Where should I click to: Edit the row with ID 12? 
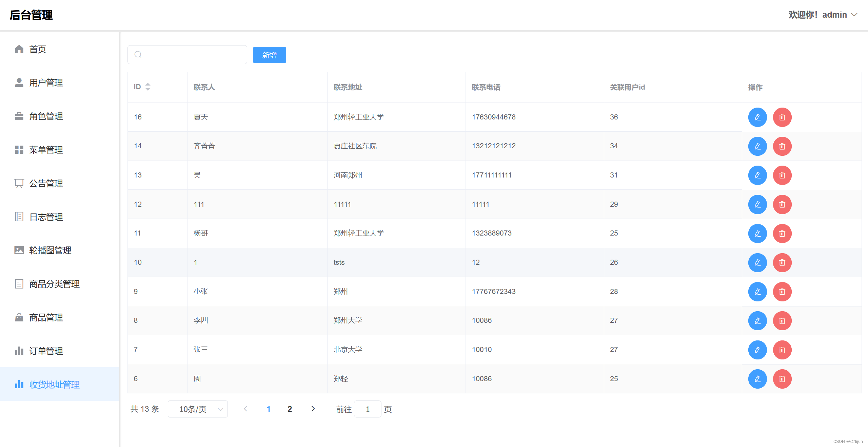(x=757, y=204)
